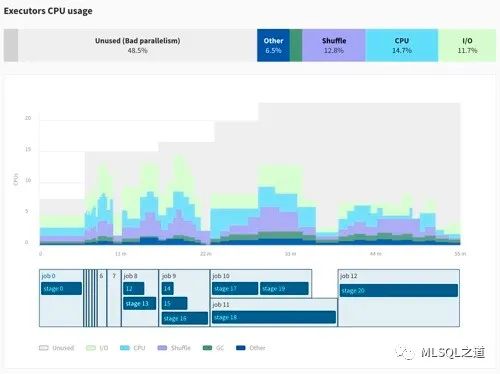This screenshot has width=500, height=374.
Task: Toggle the CPU legend entry
Action: [132, 348]
